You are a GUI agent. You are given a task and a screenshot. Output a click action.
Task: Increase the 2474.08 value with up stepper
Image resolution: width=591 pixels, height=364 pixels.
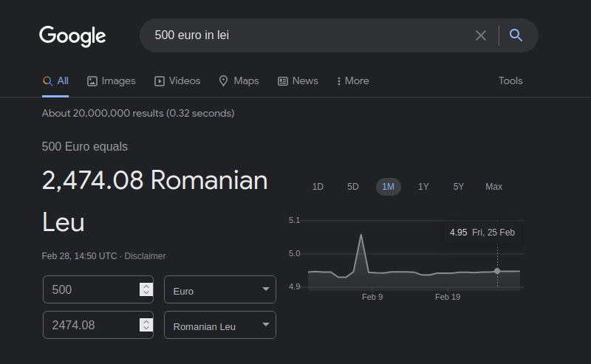pos(146,322)
